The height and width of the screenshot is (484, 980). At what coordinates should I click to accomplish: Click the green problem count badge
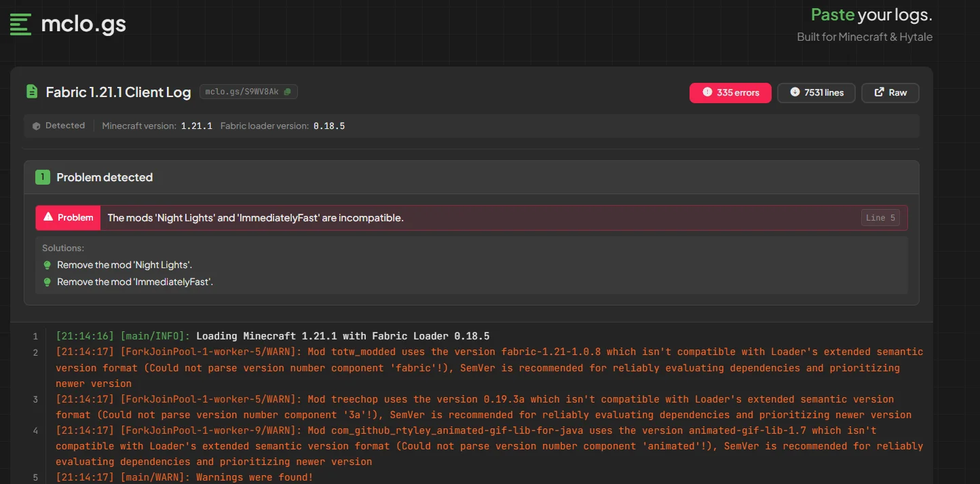(x=43, y=177)
